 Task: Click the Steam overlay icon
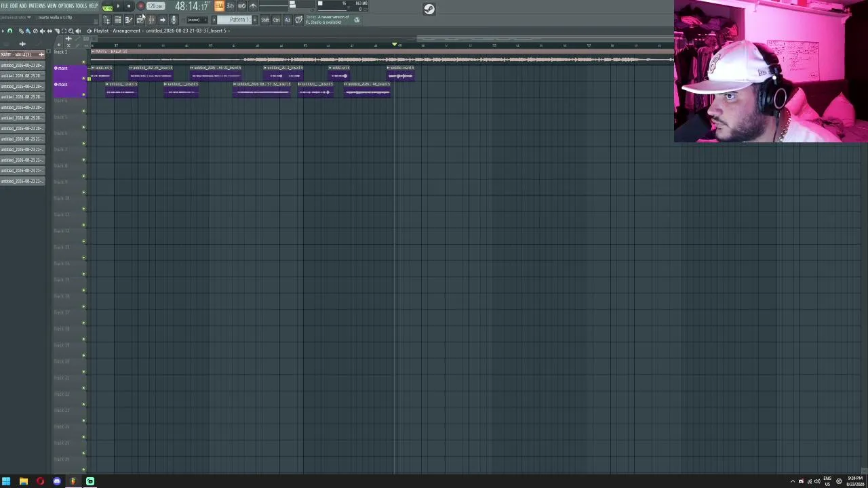[429, 9]
